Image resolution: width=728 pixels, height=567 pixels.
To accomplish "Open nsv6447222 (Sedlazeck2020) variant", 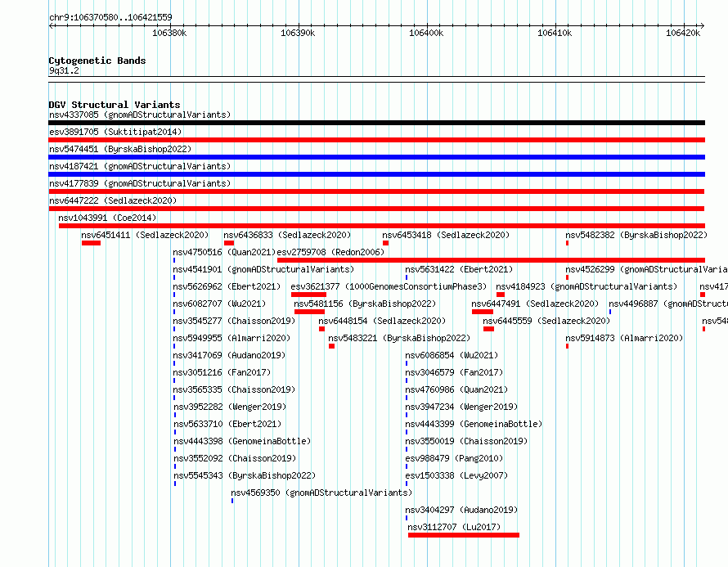I will 113,200.
